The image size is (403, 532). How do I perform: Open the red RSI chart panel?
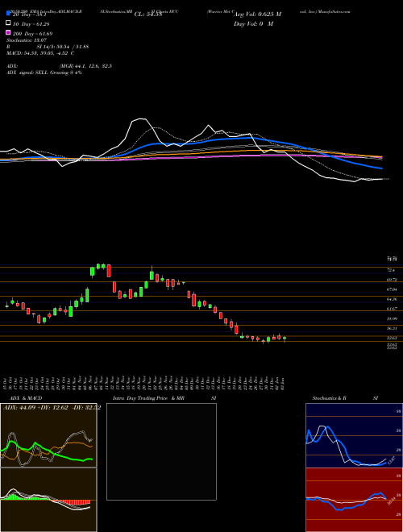354,500
